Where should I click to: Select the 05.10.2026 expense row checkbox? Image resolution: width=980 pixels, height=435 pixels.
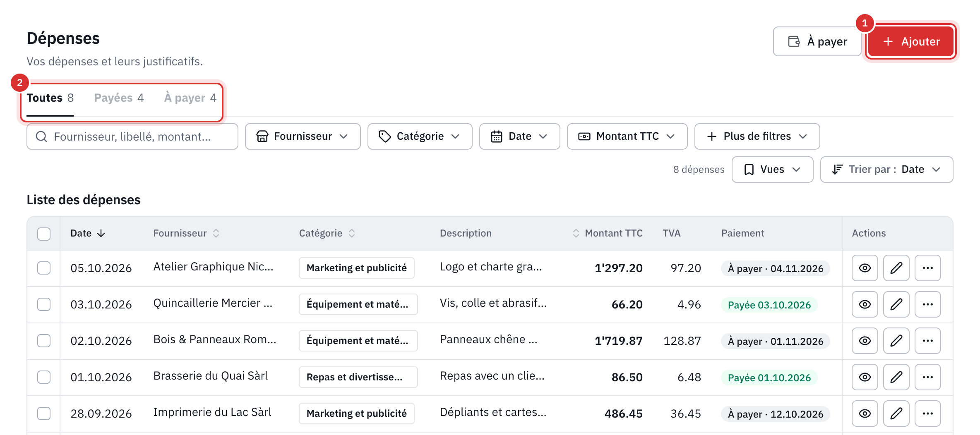tap(44, 268)
